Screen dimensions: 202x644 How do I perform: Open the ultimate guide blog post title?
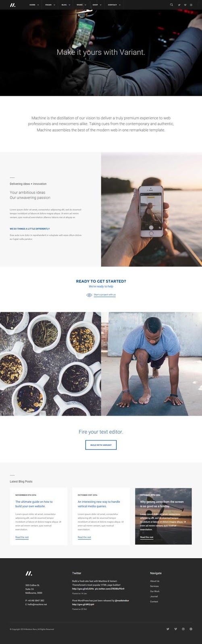(34, 504)
